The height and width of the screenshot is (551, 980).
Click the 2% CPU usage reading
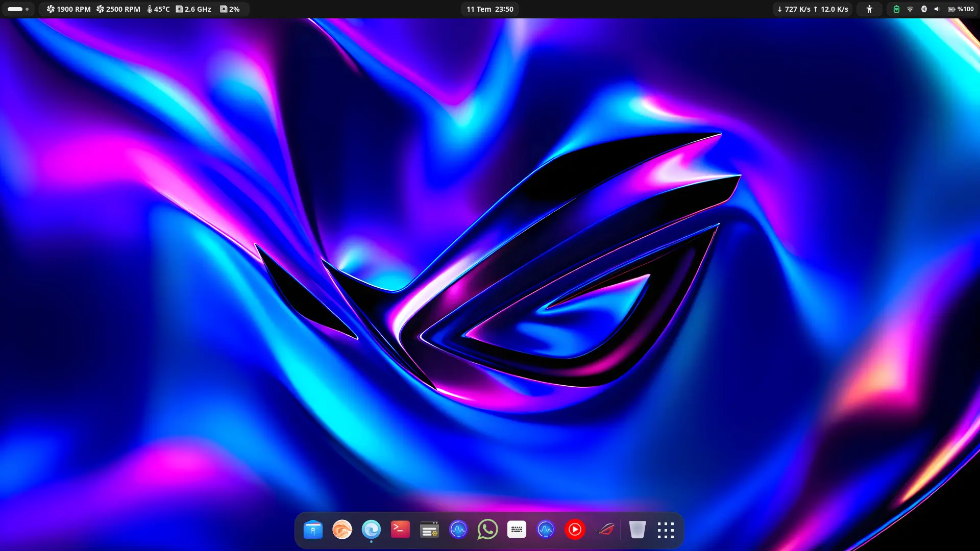230,9
